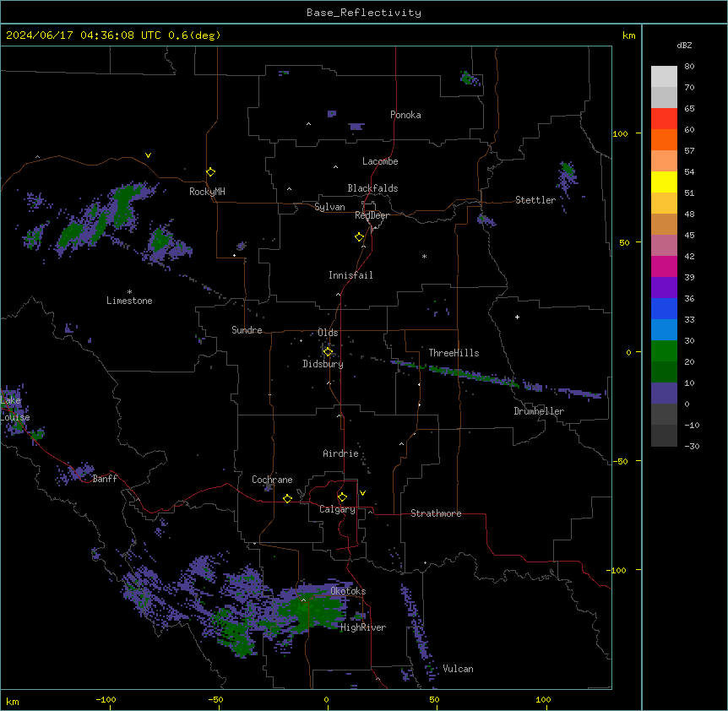Click the -100 tick on vertical axis
Screen dimensions: 728x711
pos(618,570)
